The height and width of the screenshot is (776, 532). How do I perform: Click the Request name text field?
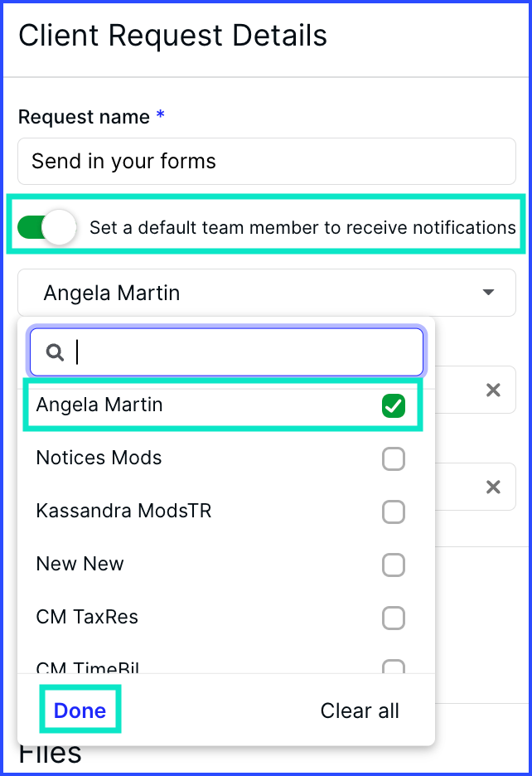267,162
